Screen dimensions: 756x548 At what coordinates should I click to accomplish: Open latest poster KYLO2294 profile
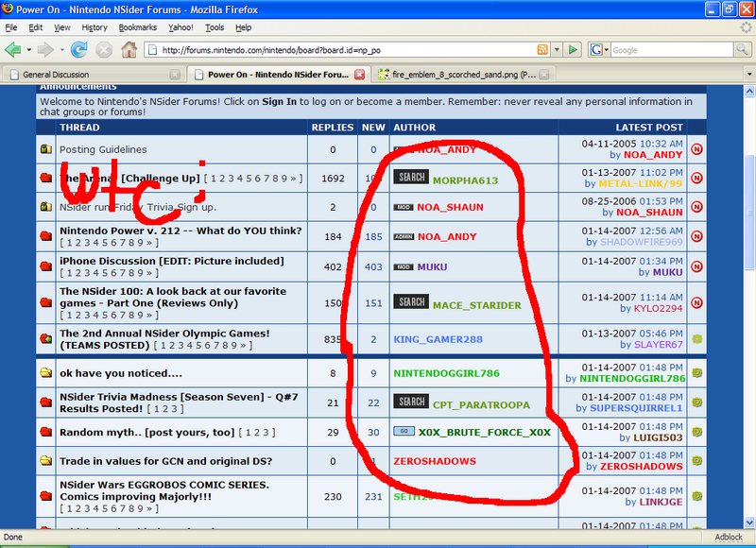tap(658, 308)
